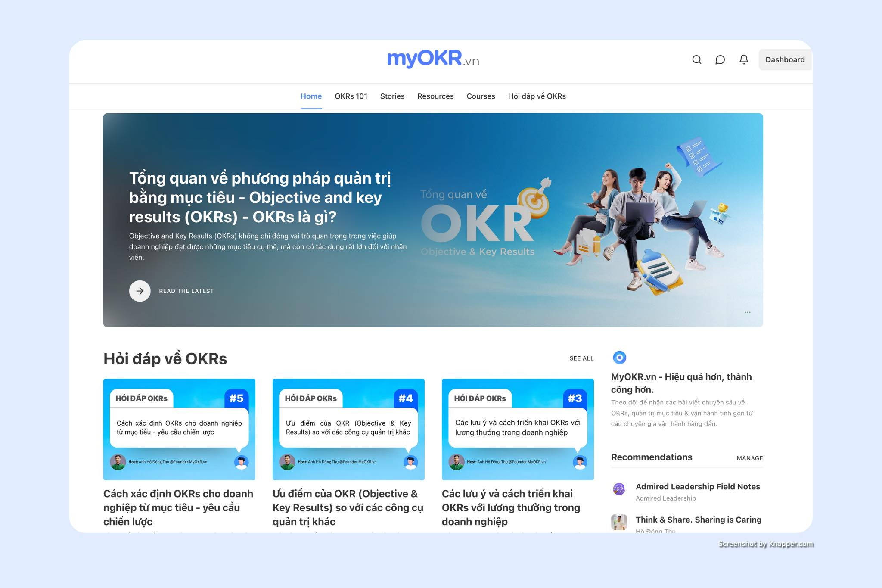Click the Hỏi đáp về OKRs section heading
Viewport: 882px width, 588px height.
pyautogui.click(x=165, y=358)
